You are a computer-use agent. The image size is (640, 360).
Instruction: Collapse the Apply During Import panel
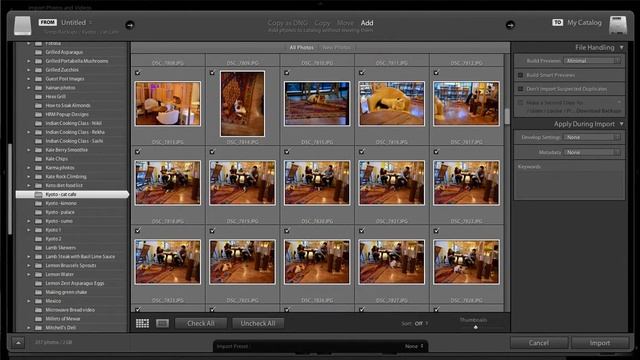click(x=622, y=124)
